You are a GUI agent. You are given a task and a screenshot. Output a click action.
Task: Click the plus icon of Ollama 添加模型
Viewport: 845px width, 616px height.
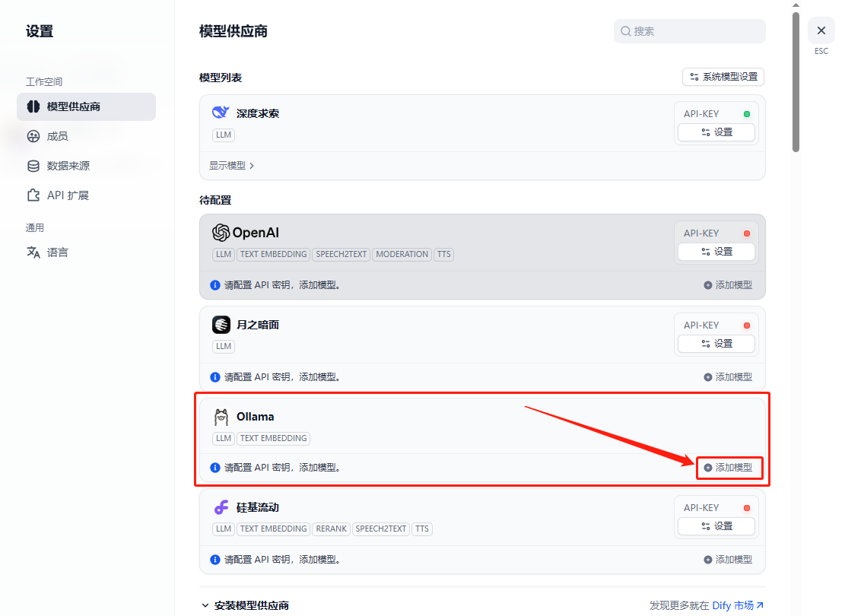point(708,468)
